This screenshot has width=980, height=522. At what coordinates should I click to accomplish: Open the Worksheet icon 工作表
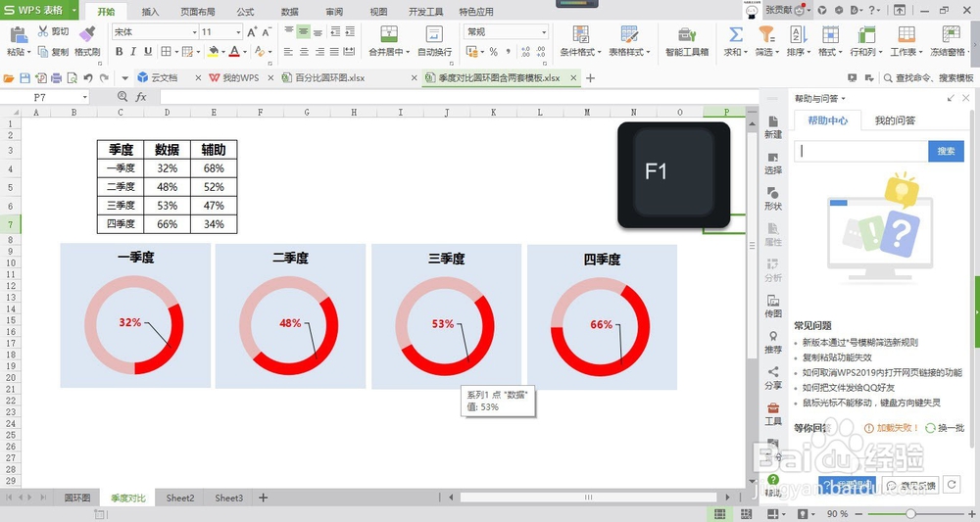pos(906,33)
